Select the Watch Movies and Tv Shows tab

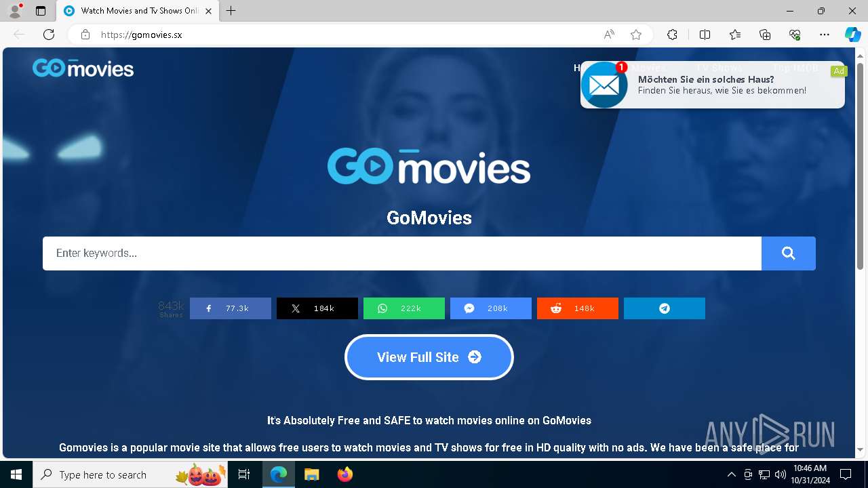pyautogui.click(x=137, y=11)
